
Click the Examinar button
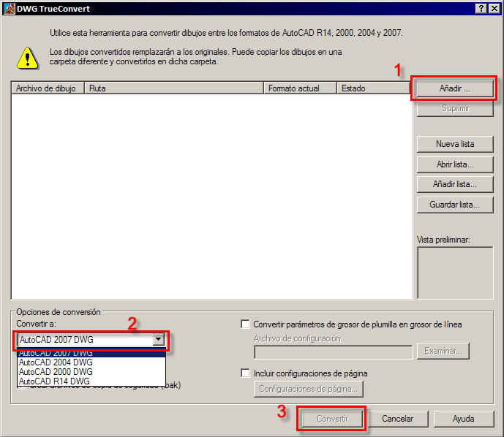443,351
